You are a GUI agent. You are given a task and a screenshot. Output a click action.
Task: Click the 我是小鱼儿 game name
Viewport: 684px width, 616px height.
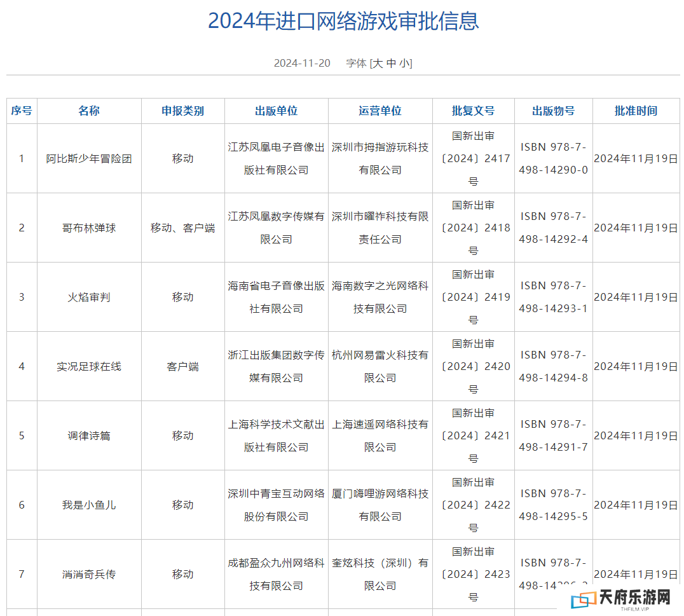click(x=89, y=505)
